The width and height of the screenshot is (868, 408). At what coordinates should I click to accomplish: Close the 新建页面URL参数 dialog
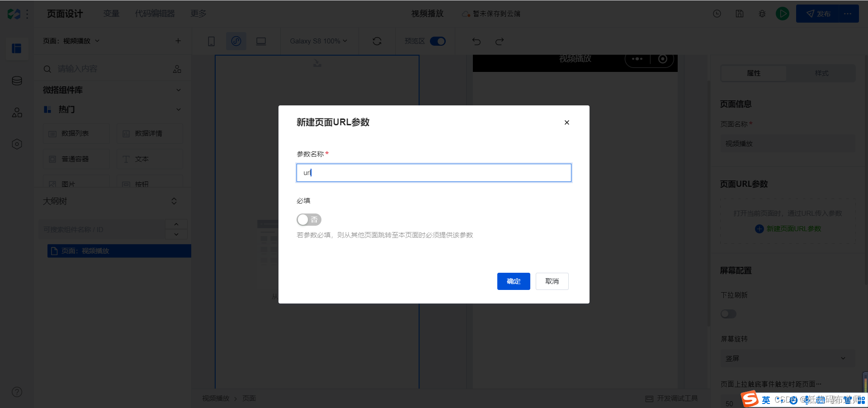point(567,123)
